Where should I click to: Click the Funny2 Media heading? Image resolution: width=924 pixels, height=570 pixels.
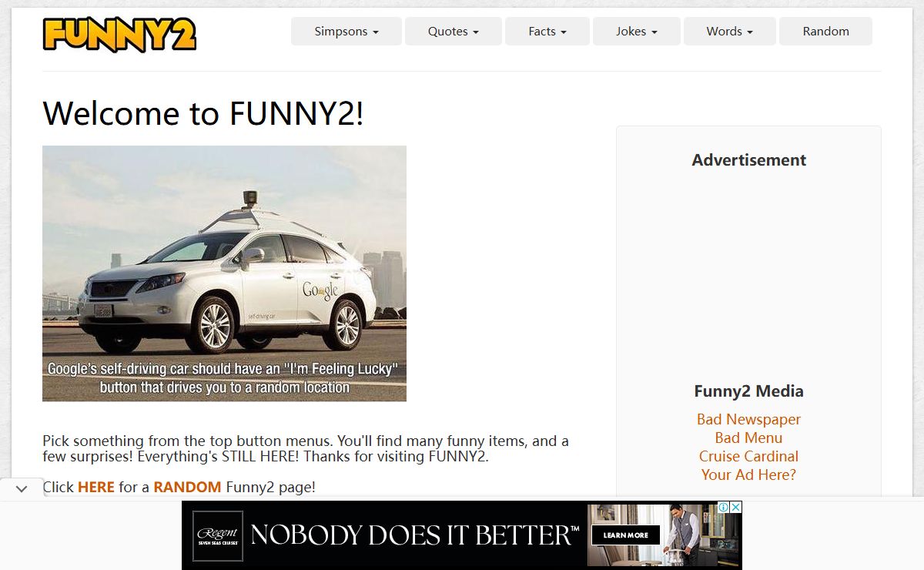click(x=748, y=391)
